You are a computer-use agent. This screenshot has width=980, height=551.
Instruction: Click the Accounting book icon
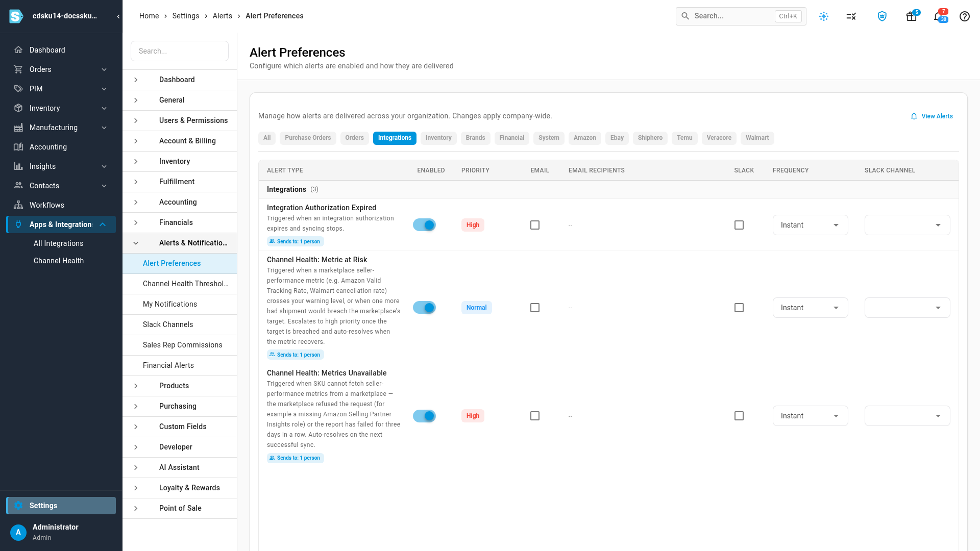[18, 147]
